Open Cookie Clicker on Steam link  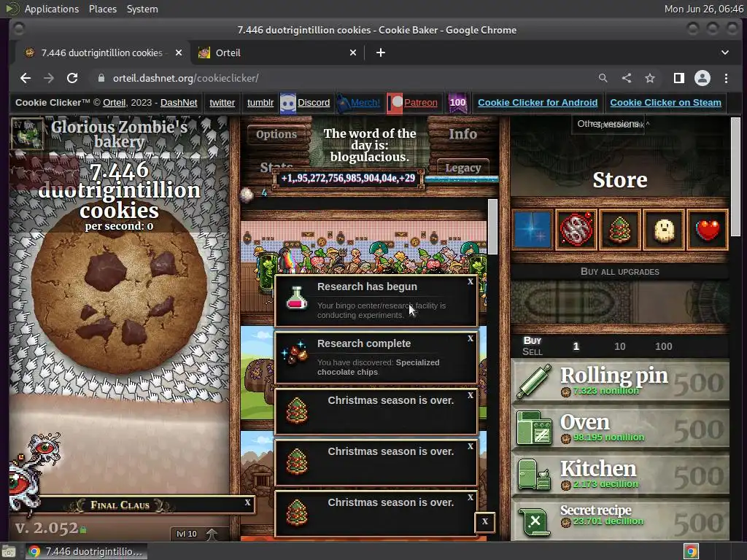[665, 102]
